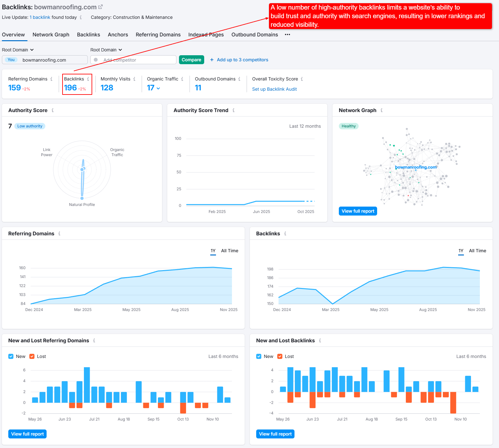
Task: Uncheck New checkbox in Referring Domains chart
Action: (x=11, y=356)
